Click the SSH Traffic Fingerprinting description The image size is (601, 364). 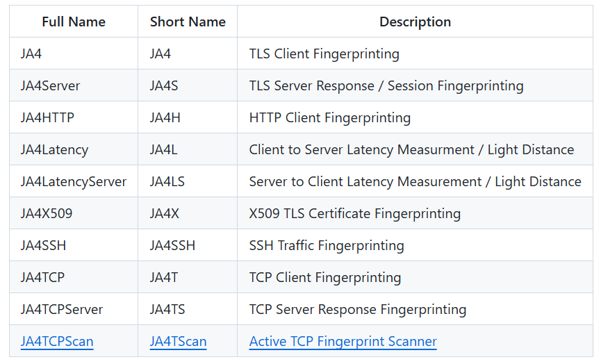pos(327,245)
